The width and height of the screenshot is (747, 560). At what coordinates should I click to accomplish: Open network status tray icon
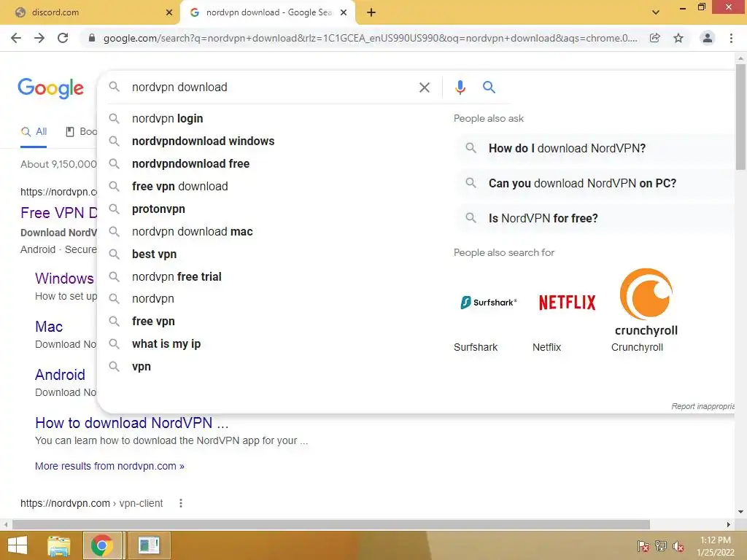(661, 546)
